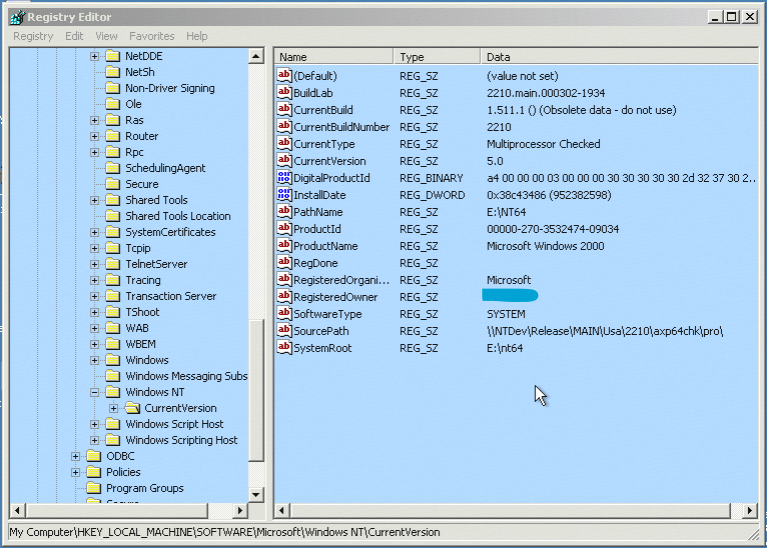Click the Data column header
767x548 pixels.
(618, 57)
